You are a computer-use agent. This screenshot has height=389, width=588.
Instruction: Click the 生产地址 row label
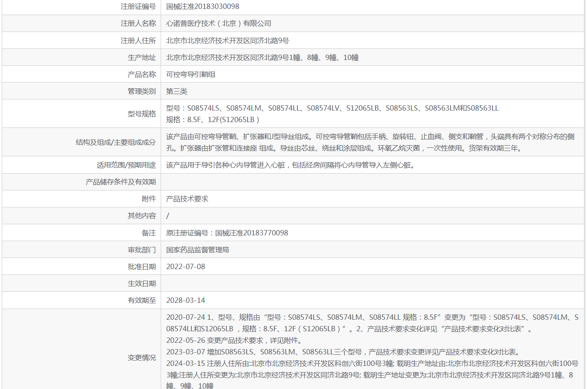click(142, 57)
